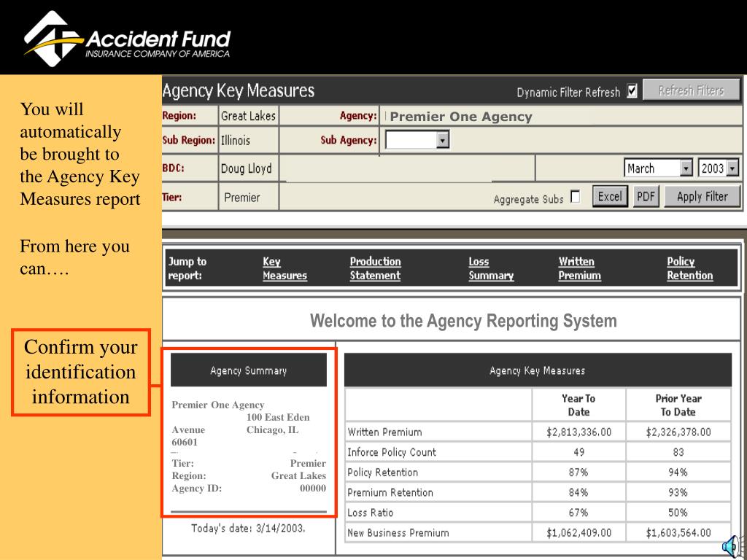The height and width of the screenshot is (560, 747).
Task: Click the Agency Summary header
Action: [x=249, y=370]
